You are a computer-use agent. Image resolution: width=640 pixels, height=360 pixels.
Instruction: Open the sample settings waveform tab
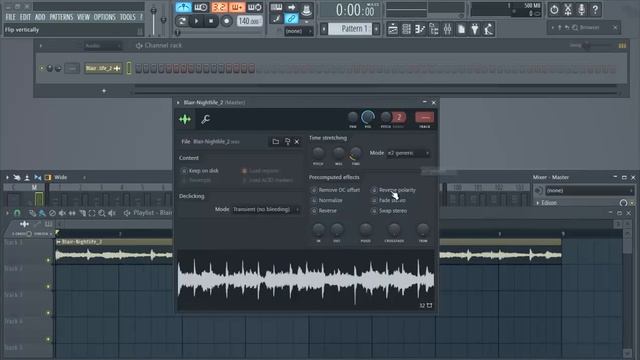click(185, 119)
